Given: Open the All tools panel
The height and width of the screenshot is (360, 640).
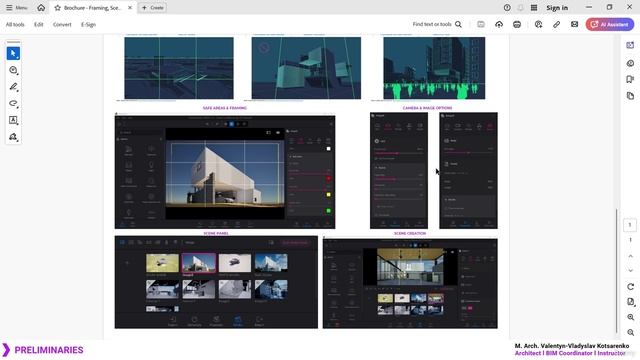Looking at the screenshot, I should (15, 24).
